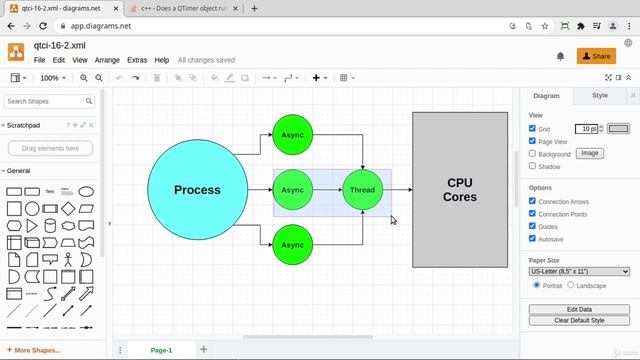Click the delete trash icon

157,78
